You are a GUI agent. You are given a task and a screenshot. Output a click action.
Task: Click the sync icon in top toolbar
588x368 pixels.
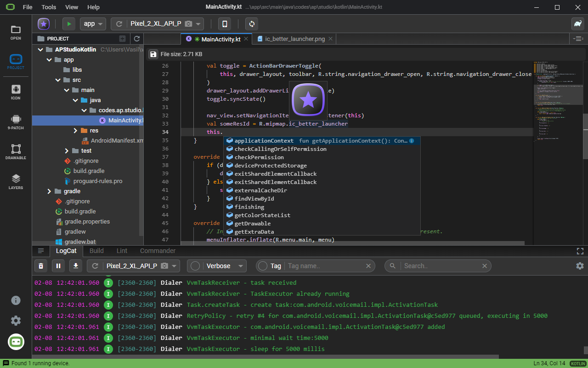(x=252, y=24)
